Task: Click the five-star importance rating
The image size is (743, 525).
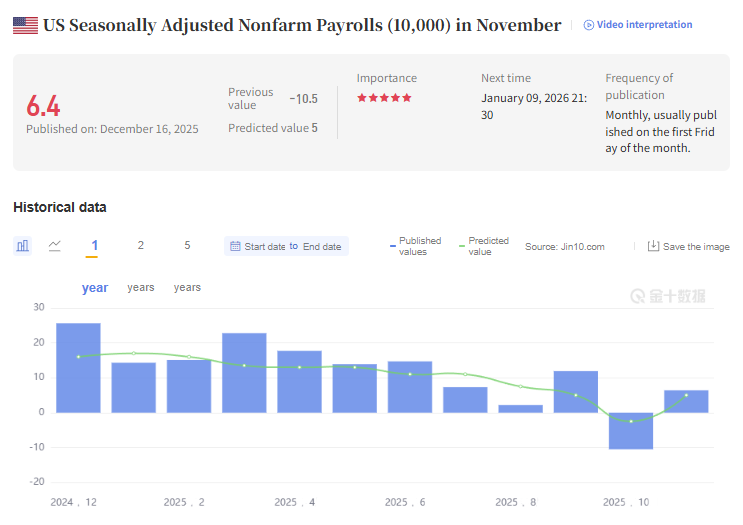Action: tap(384, 98)
